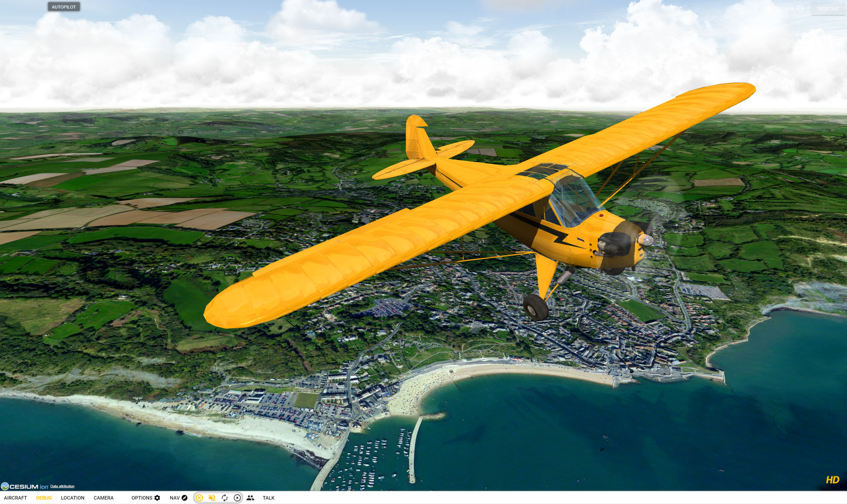Click the user profile avatar icon
Viewport: 847px width, 504px height.
(x=800, y=8)
